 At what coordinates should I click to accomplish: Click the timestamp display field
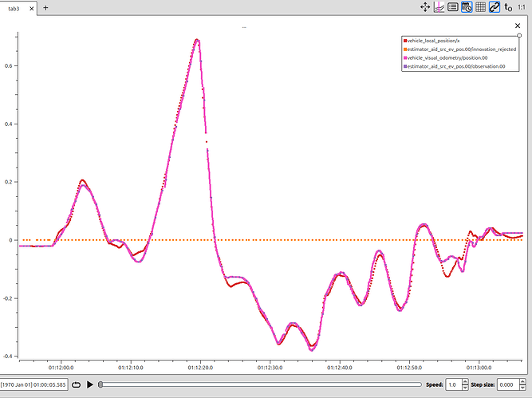tap(33, 384)
